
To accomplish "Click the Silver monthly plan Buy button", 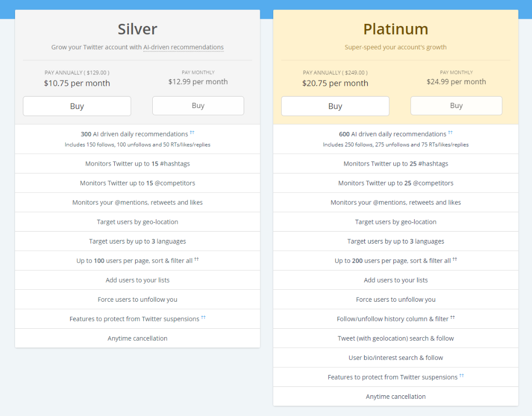I will pos(198,105).
